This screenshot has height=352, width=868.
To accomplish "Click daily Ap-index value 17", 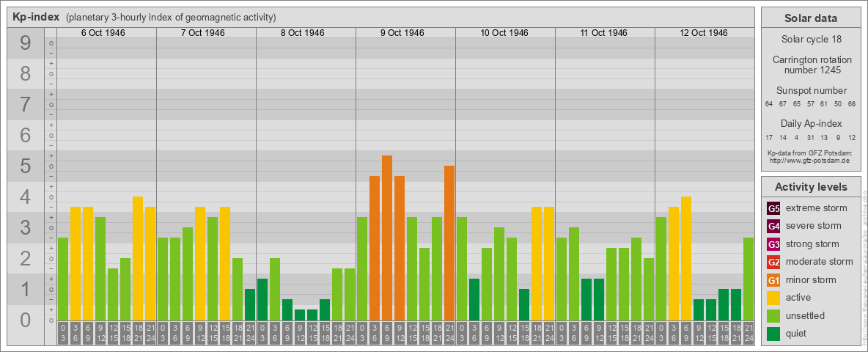I will click(769, 137).
